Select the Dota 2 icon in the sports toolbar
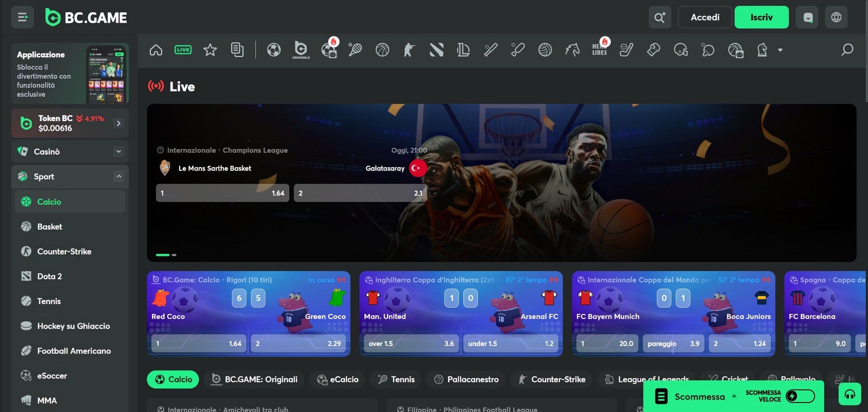Screen dimensions: 868x412 (436, 50)
